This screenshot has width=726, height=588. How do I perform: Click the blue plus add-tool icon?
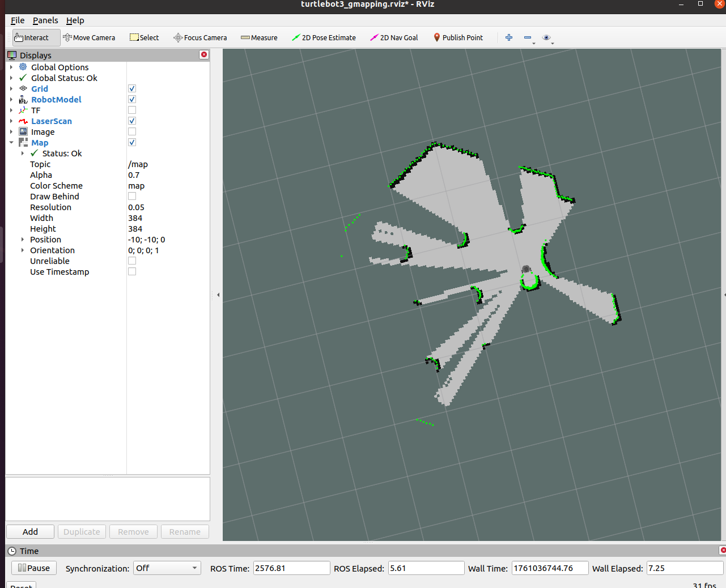[509, 37]
